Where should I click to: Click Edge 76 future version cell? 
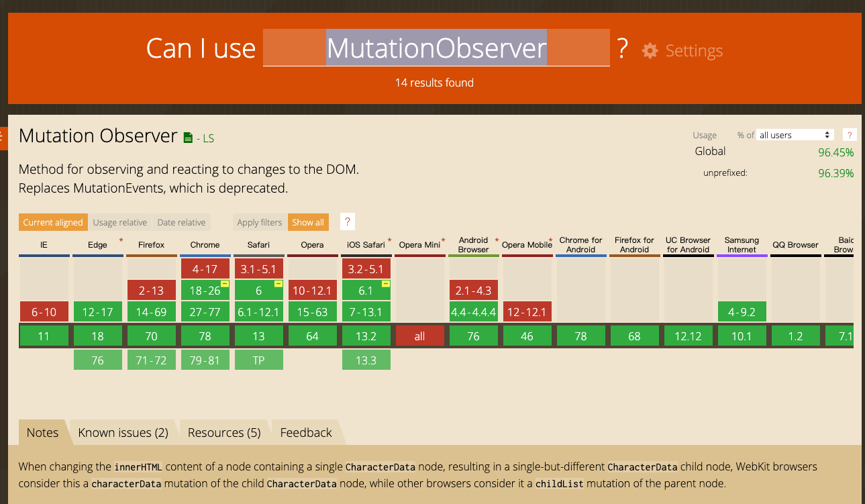tap(98, 360)
